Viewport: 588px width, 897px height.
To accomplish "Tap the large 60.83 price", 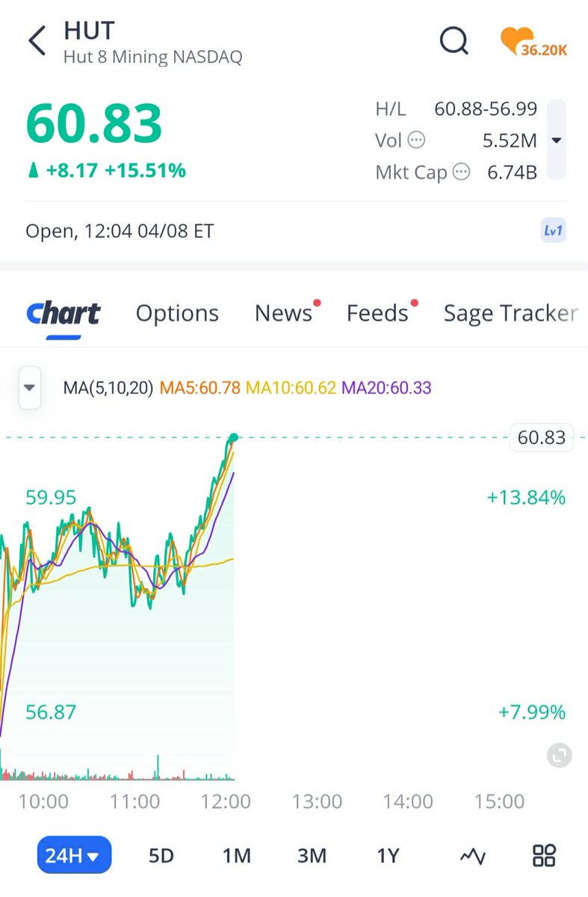I will [94, 123].
